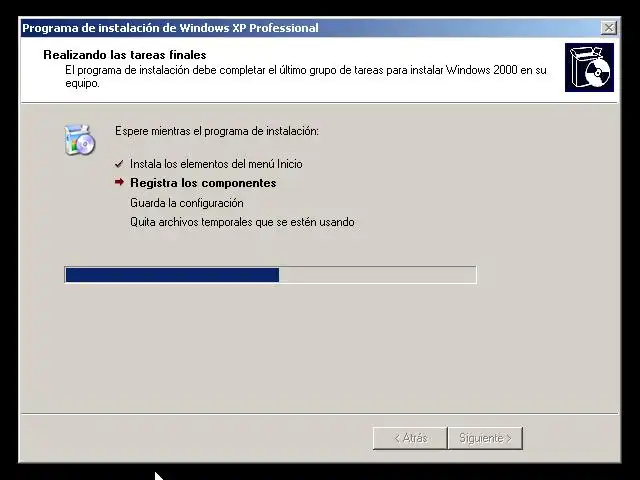Click the Atrás button
This screenshot has width=640, height=480.
pyautogui.click(x=410, y=438)
